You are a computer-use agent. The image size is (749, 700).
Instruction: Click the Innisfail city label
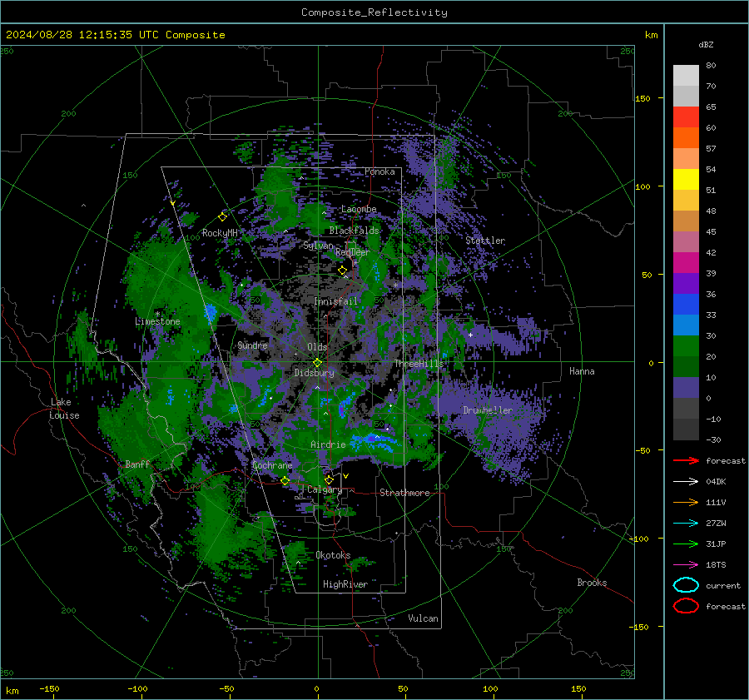tap(335, 301)
